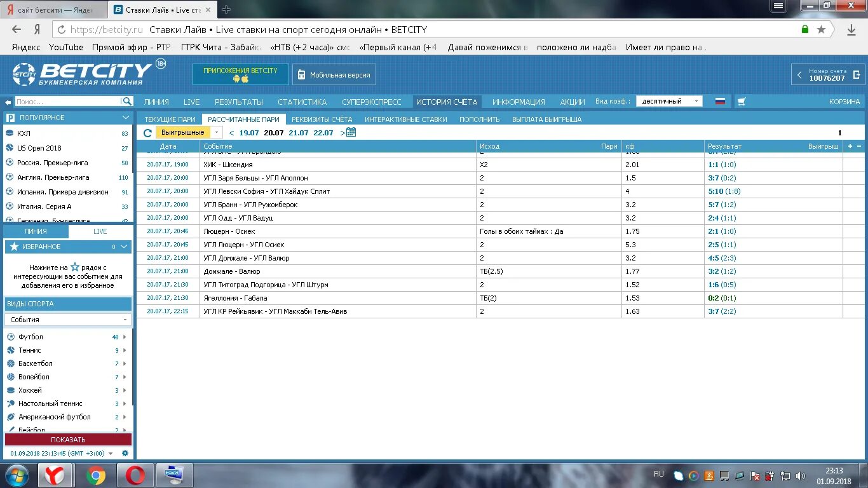Click the Betcity logo
868x488 pixels.
tap(82, 74)
